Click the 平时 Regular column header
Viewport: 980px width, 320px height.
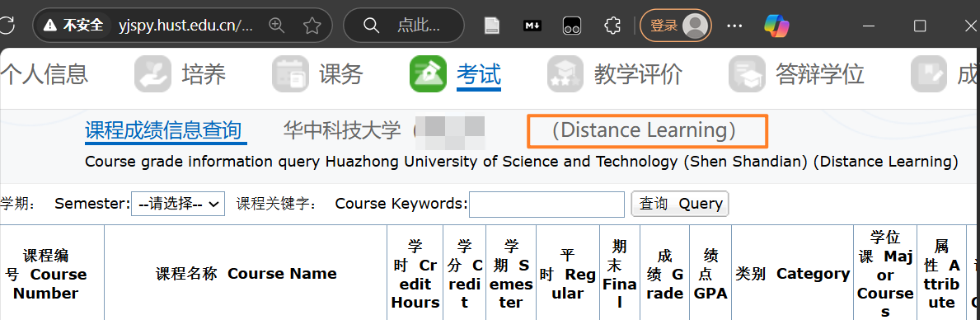tap(568, 274)
